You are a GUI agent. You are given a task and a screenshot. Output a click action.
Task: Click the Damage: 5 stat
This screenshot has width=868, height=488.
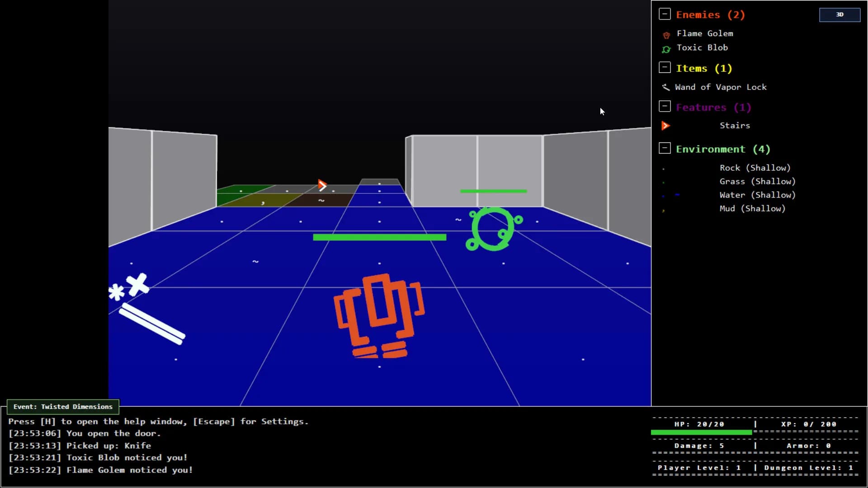[699, 446]
